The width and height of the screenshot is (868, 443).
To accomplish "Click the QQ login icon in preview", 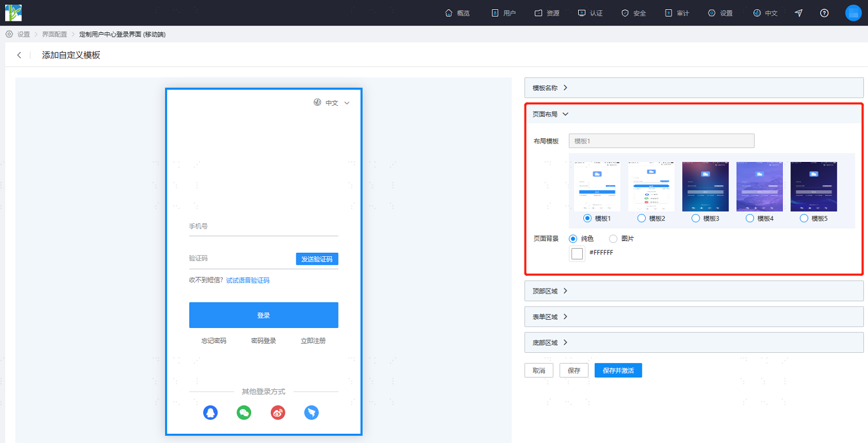I will coord(211,412).
